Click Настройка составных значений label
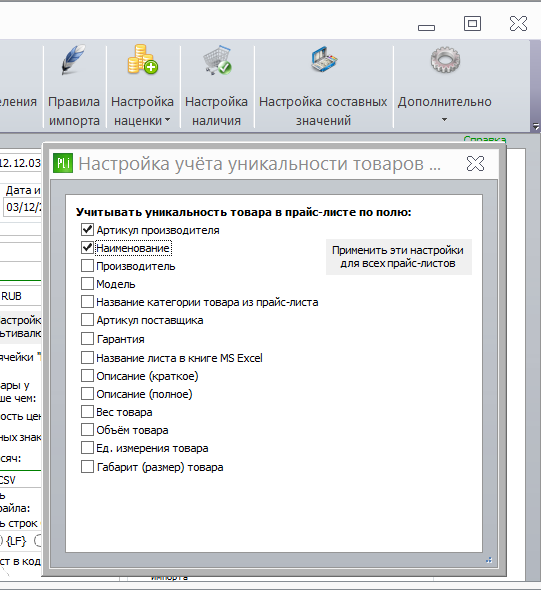The width and height of the screenshot is (541, 591). (323, 111)
